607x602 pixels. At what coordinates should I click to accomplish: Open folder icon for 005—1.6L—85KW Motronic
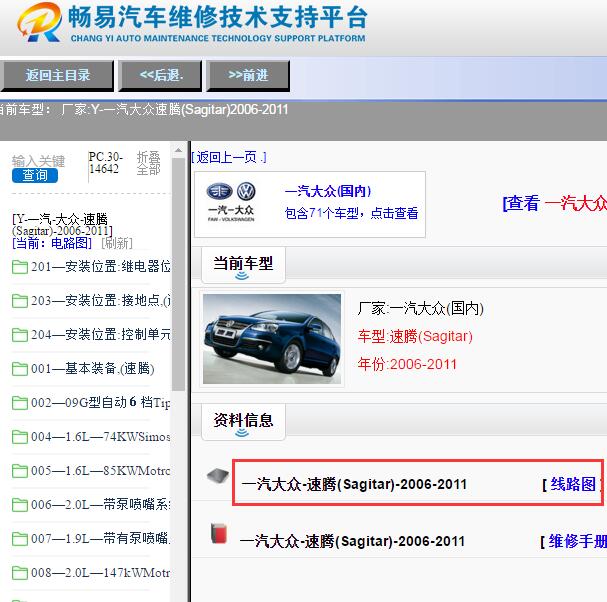[x=20, y=471]
